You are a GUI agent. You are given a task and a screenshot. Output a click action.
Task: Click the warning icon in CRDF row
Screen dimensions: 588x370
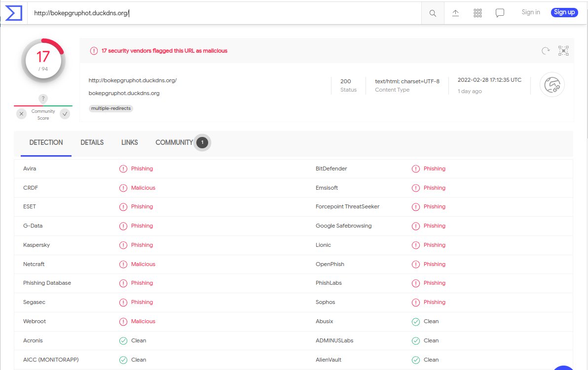point(123,188)
